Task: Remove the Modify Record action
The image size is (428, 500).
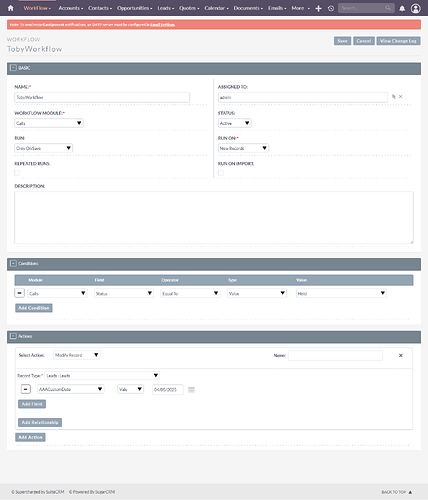Action: tap(401, 355)
